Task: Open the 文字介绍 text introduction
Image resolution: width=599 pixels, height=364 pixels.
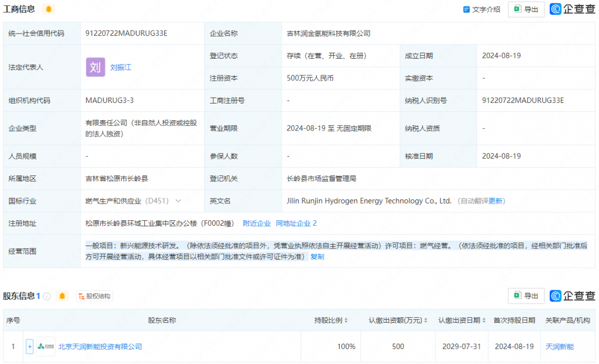Action: tap(482, 9)
